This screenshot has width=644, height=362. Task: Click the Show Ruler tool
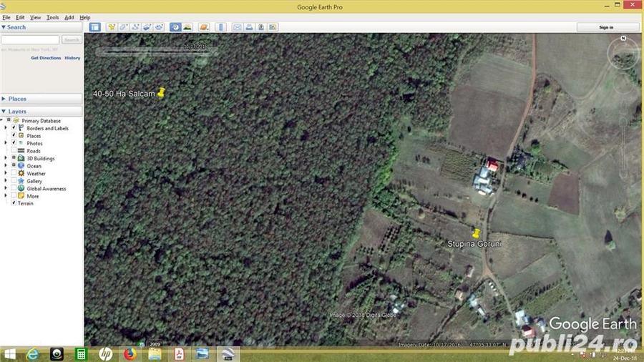tap(220, 27)
